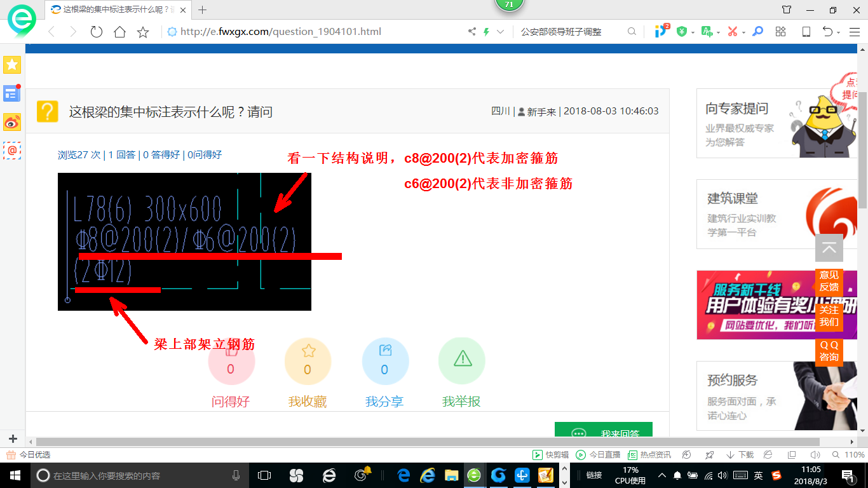Open the extensions grid icon
868x488 pixels.
click(781, 31)
